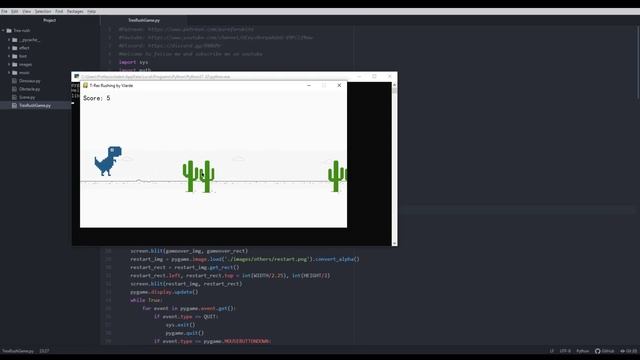Expand the music folder arrow

pos(9,73)
